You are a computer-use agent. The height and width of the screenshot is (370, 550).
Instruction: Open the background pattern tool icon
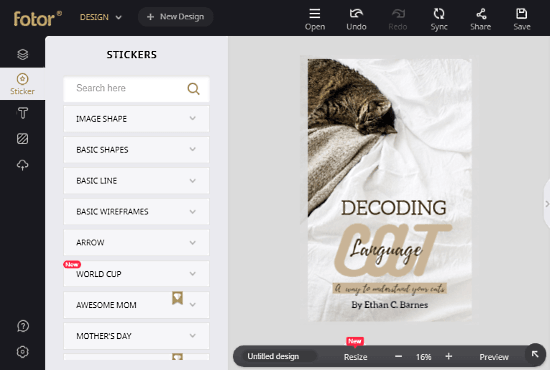22,139
